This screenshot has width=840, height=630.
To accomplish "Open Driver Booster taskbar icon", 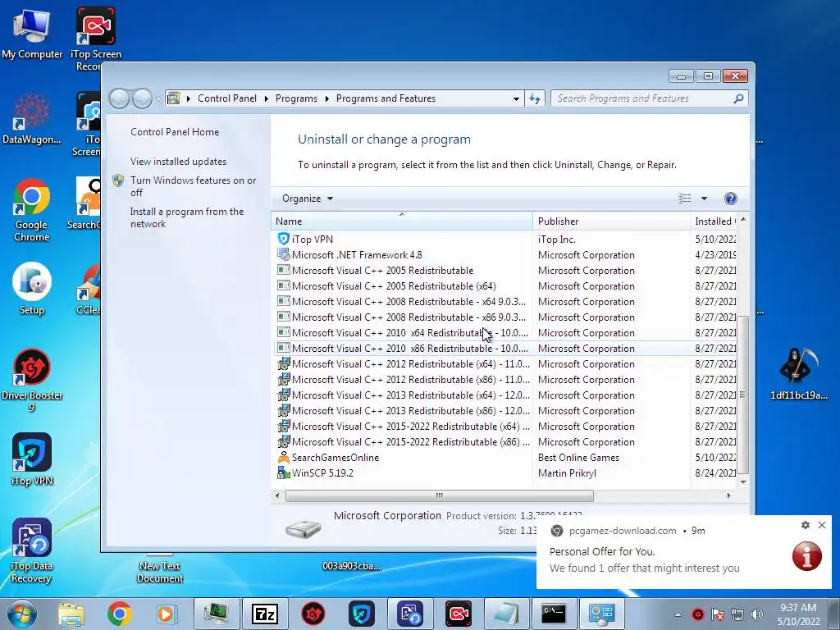I will point(313,614).
